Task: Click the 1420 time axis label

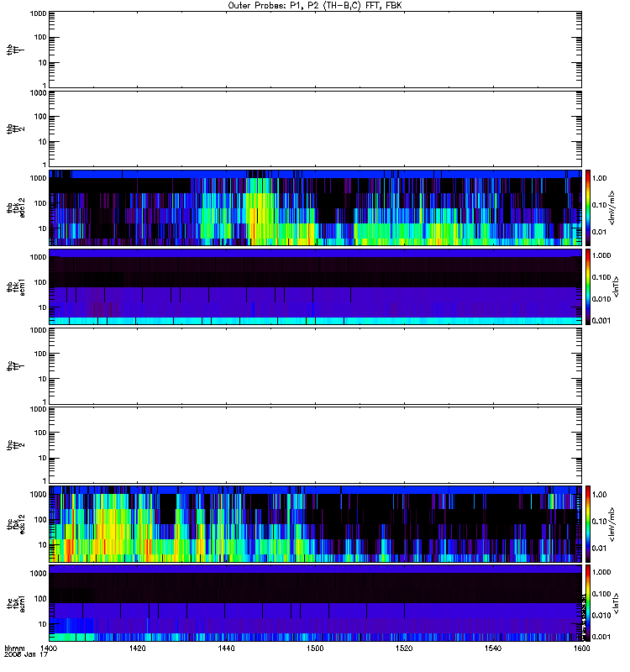Action: 137,648
